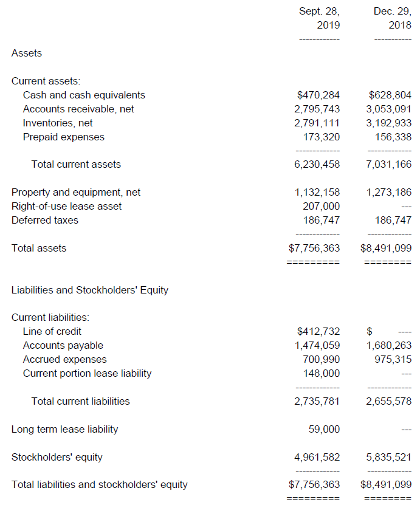This screenshot has height=508, width=420.
Task: Select the Right-of-use lease asset value 207,000
Action: tap(322, 206)
